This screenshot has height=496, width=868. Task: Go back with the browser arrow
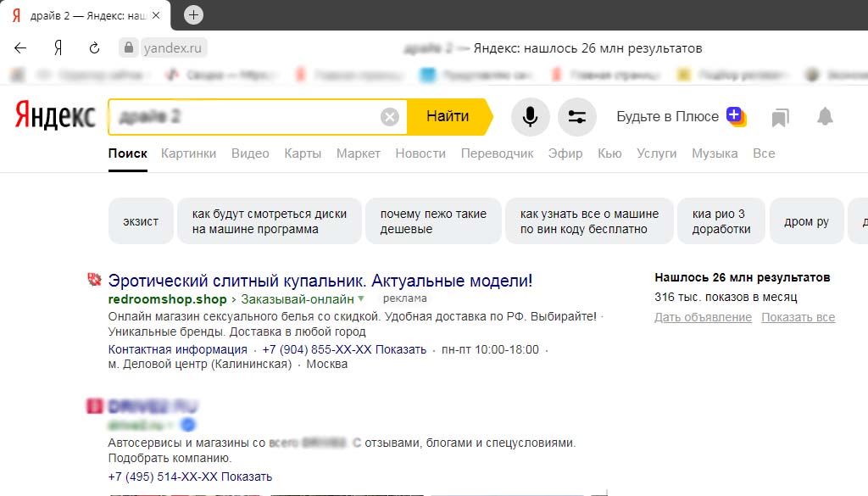[20, 48]
